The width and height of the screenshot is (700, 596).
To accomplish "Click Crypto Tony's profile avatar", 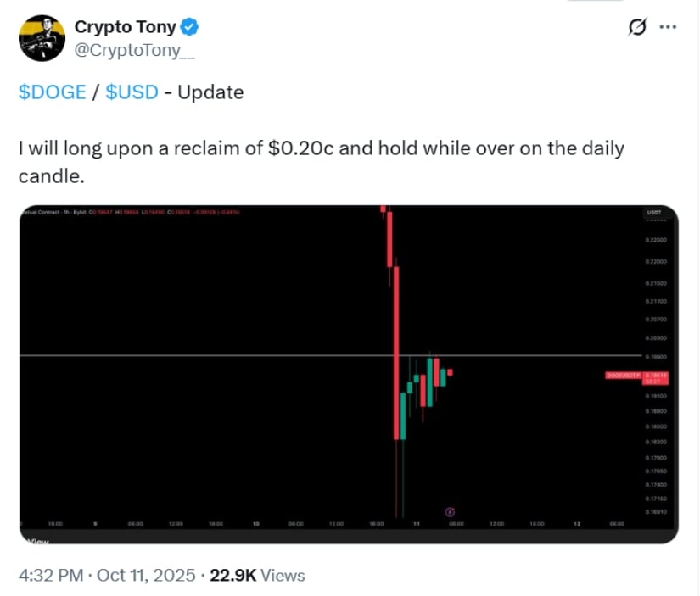I will pyautogui.click(x=39, y=36).
